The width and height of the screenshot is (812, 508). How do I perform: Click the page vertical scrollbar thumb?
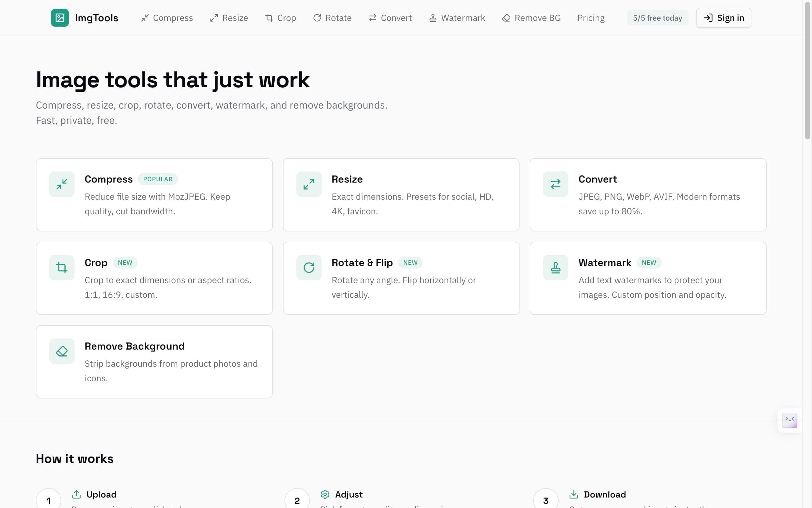[807, 71]
